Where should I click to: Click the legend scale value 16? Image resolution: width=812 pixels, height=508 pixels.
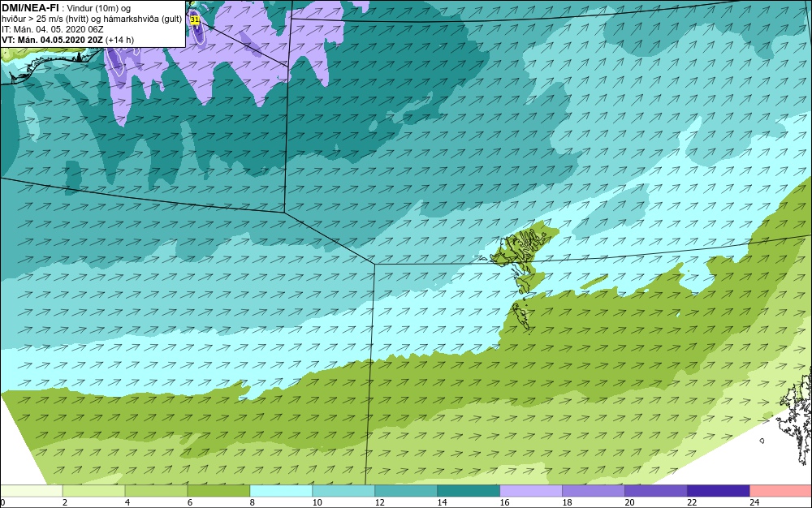pos(504,502)
